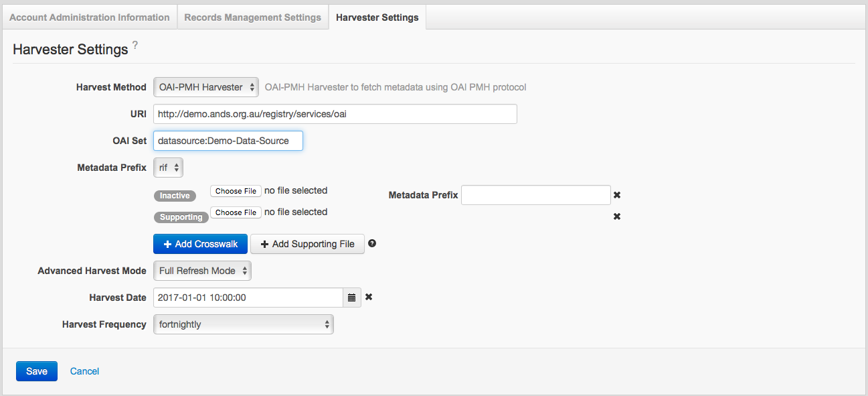Cancel the settings changes
This screenshot has width=868, height=396.
pos(84,371)
